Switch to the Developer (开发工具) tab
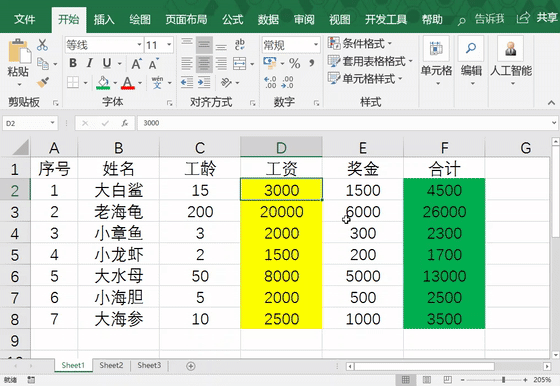Image resolution: width=560 pixels, height=386 pixels. click(x=386, y=19)
